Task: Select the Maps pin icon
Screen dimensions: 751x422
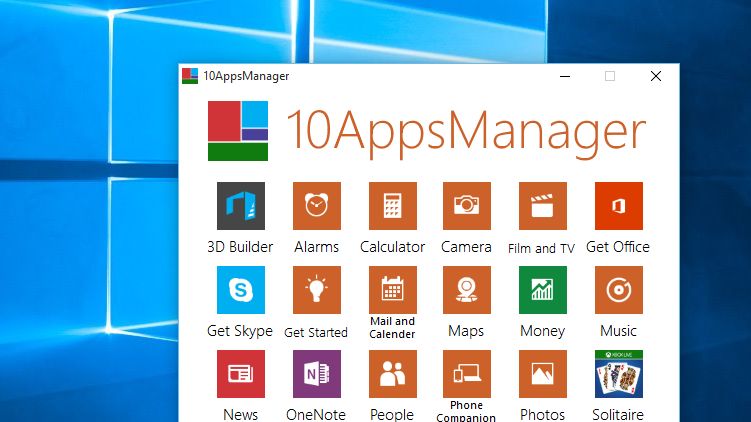Action: [x=467, y=290]
